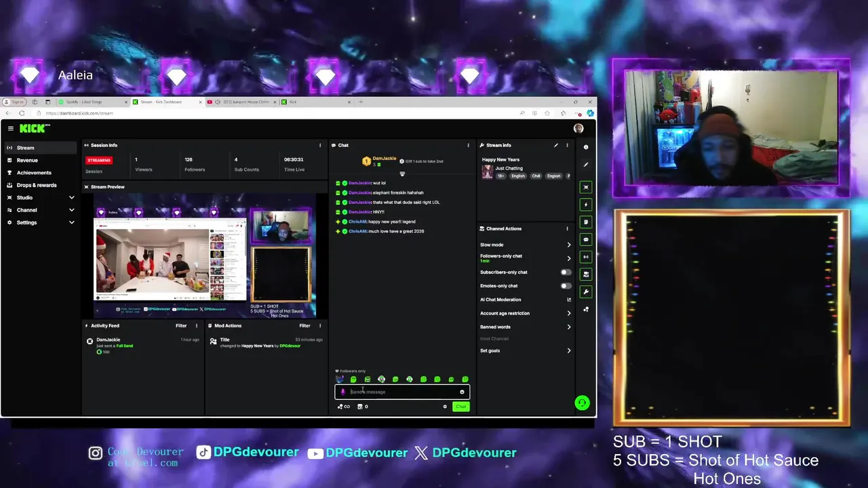This screenshot has width=868, height=488.
Task: Open Session Info panel options menu
Action: 320,145
